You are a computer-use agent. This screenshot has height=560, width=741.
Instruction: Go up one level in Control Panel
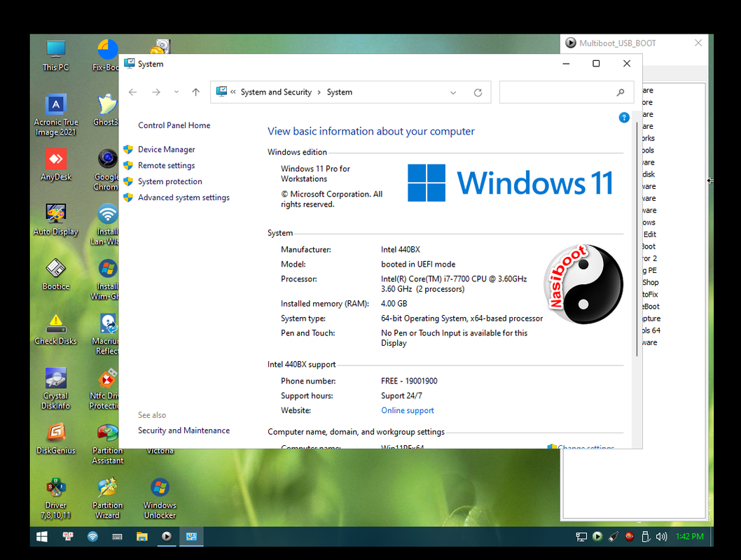click(x=195, y=92)
